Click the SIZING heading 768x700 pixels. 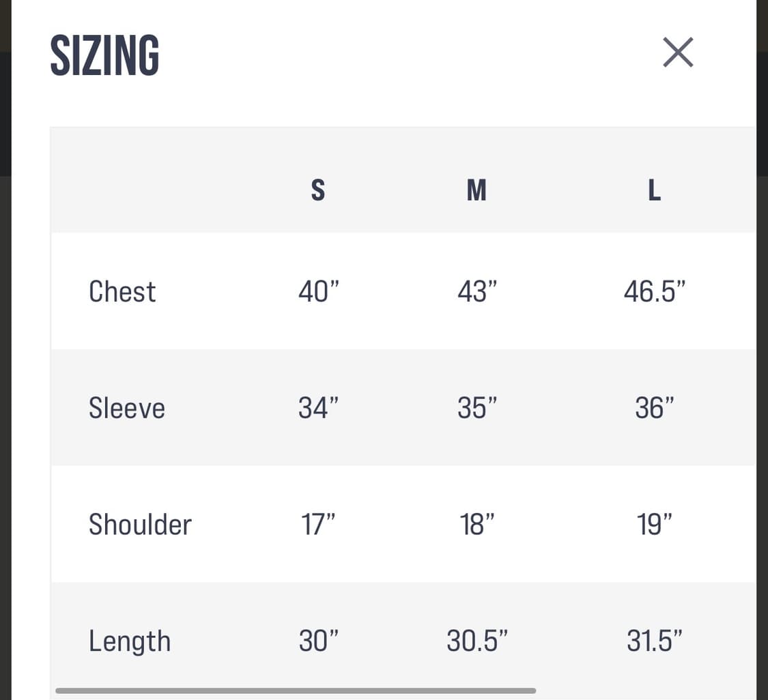(104, 55)
